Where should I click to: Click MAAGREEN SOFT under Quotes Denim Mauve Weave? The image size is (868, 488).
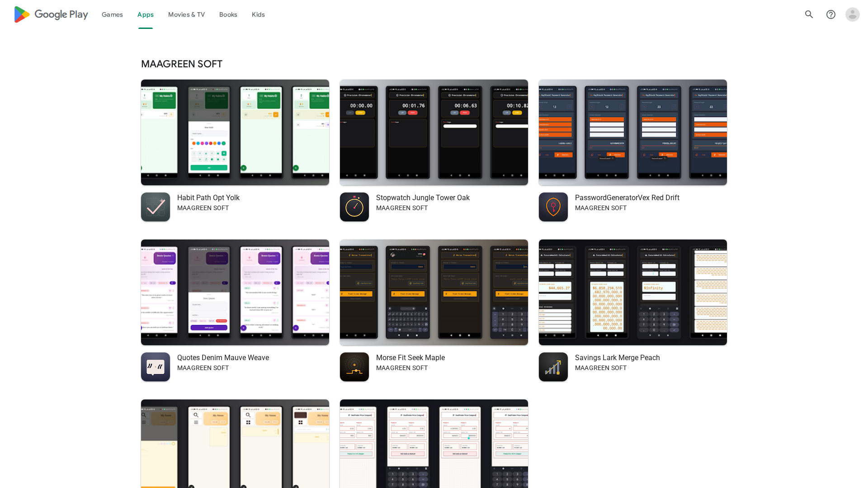(203, 368)
